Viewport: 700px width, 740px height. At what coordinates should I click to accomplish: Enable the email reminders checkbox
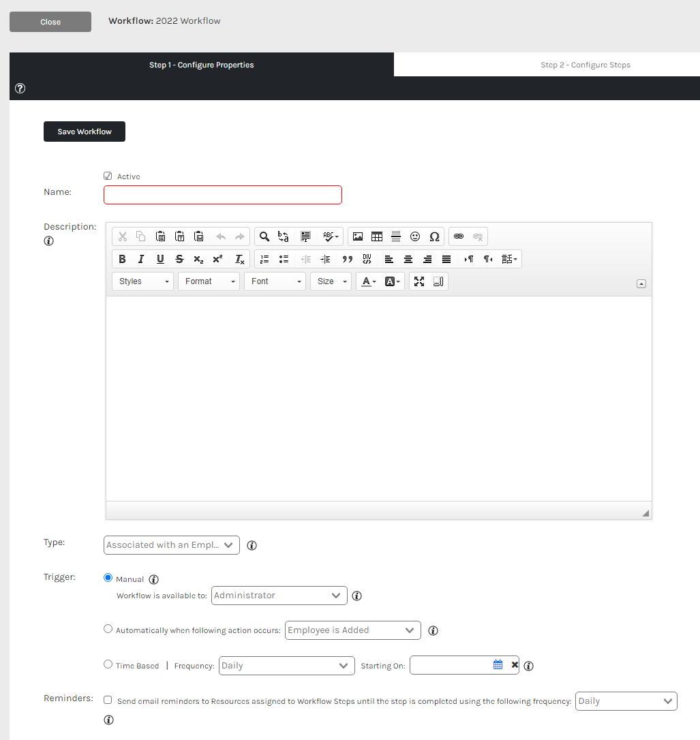[108, 700]
